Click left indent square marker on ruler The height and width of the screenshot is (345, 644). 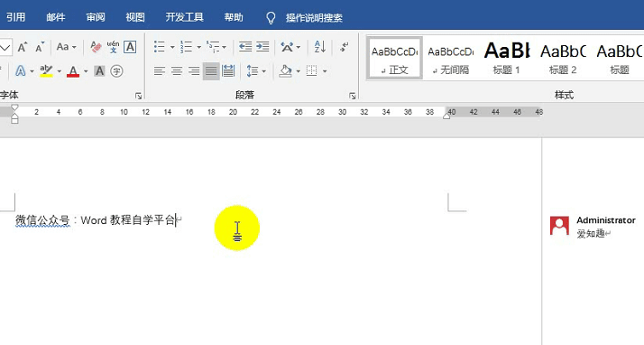pos(14,121)
